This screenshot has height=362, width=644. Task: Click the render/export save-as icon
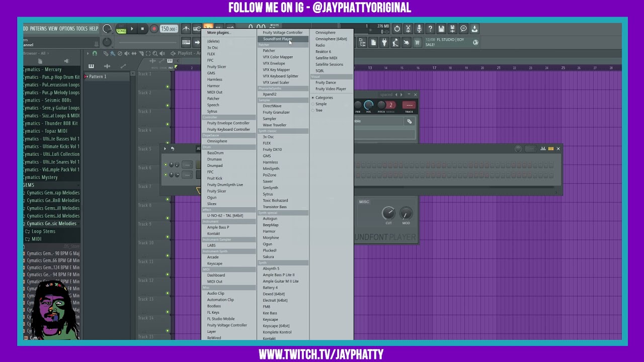[452, 29]
